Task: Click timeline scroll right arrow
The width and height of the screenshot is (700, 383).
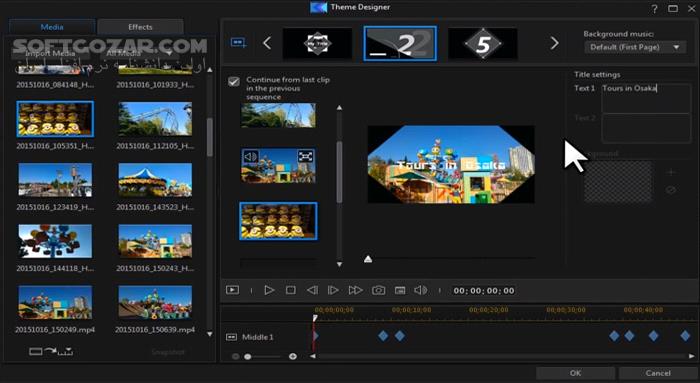Action: pyautogui.click(x=692, y=356)
